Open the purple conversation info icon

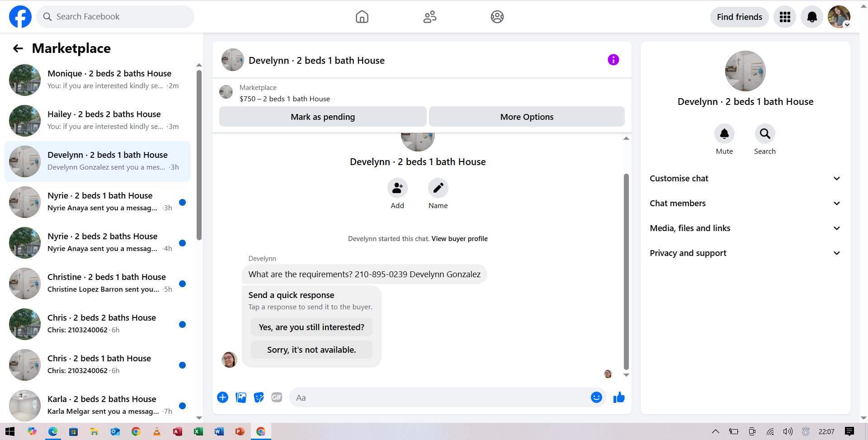(613, 60)
